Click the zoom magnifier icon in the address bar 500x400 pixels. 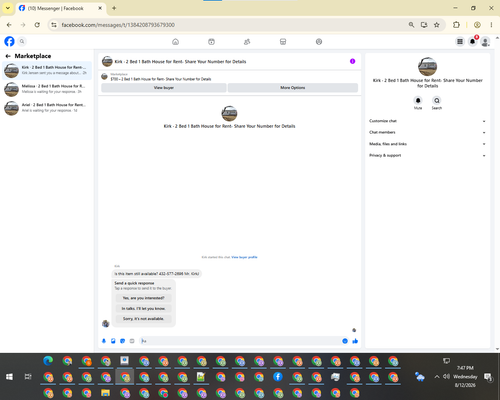coord(411,25)
